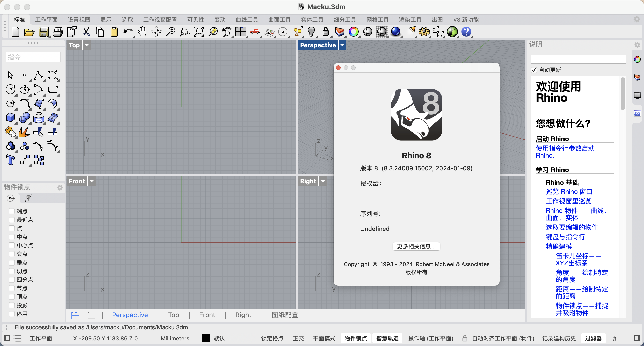Image resolution: width=644 pixels, height=346 pixels.
Task: Open the Right viewport dropdown arrow
Action: (x=323, y=181)
